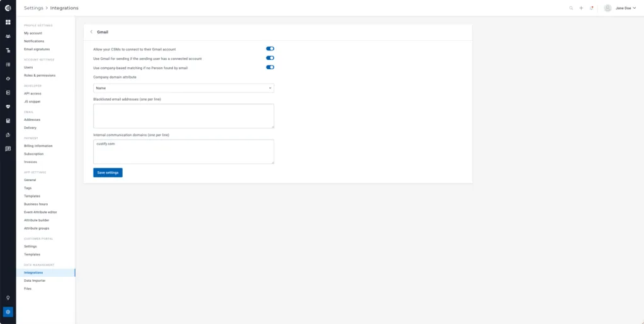Click the Jane Doe avatar
The width and height of the screenshot is (644, 324).
click(x=608, y=8)
